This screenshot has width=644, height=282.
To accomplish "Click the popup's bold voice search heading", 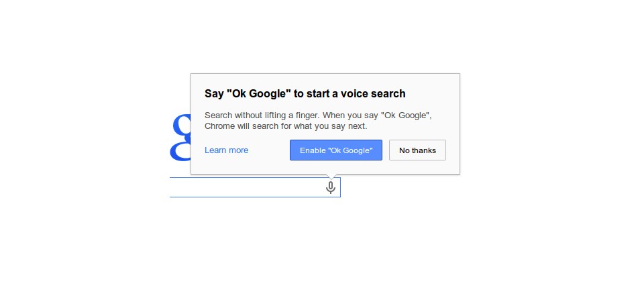I will (305, 93).
